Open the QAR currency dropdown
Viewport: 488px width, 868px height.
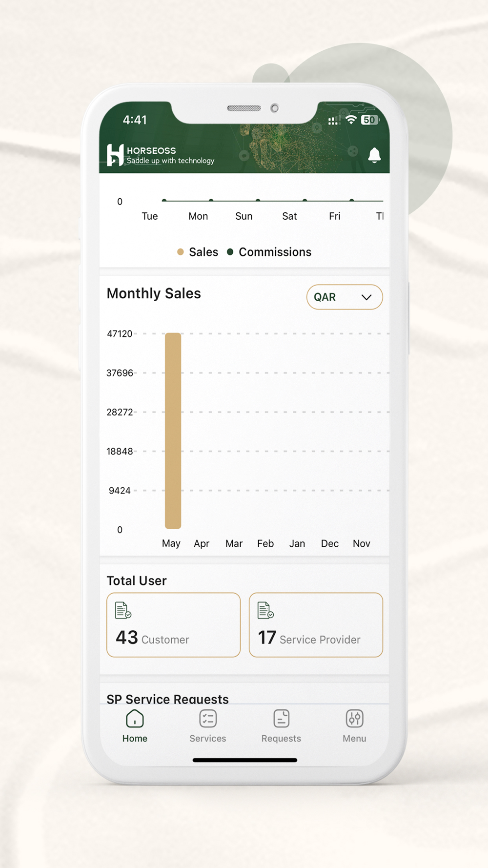pos(344,297)
